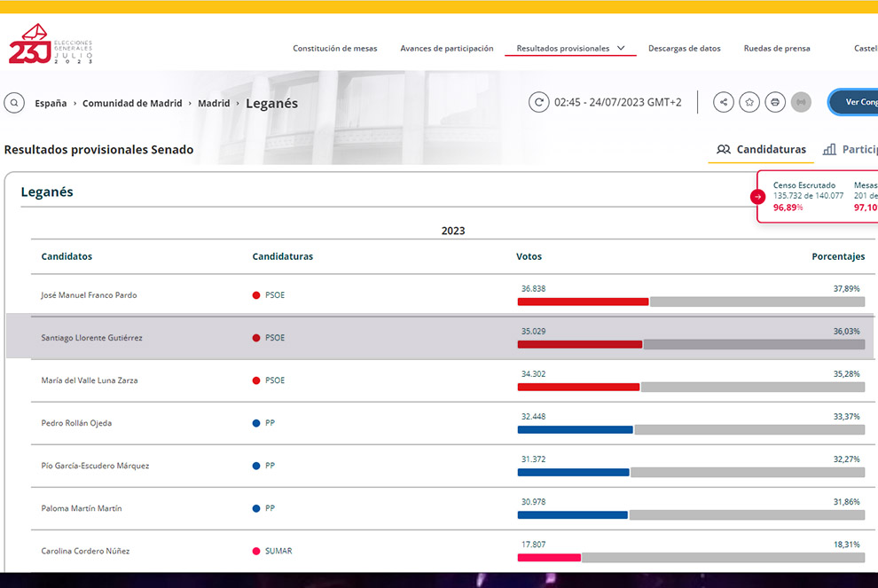Image resolution: width=878 pixels, height=588 pixels.
Task: Open Constitución de mesas menu item
Action: click(x=334, y=48)
